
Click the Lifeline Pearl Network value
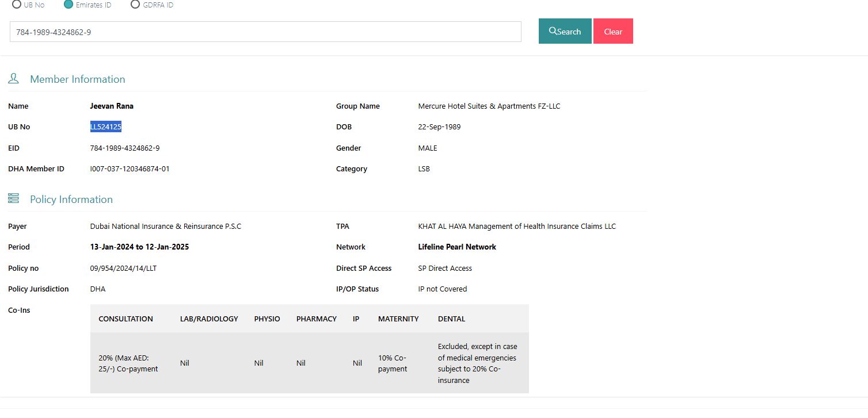[456, 247]
